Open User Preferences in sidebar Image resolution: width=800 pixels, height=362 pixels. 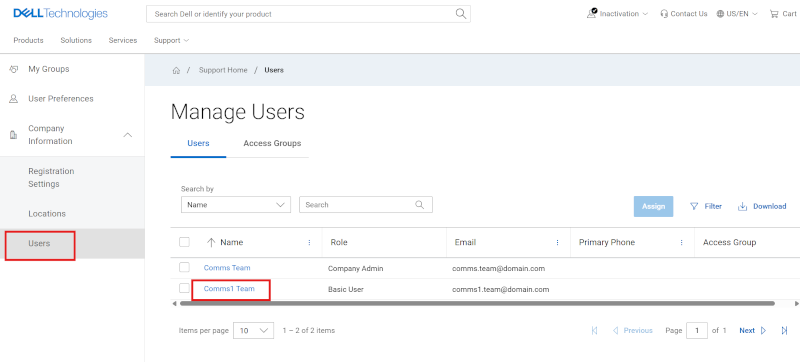coord(61,99)
